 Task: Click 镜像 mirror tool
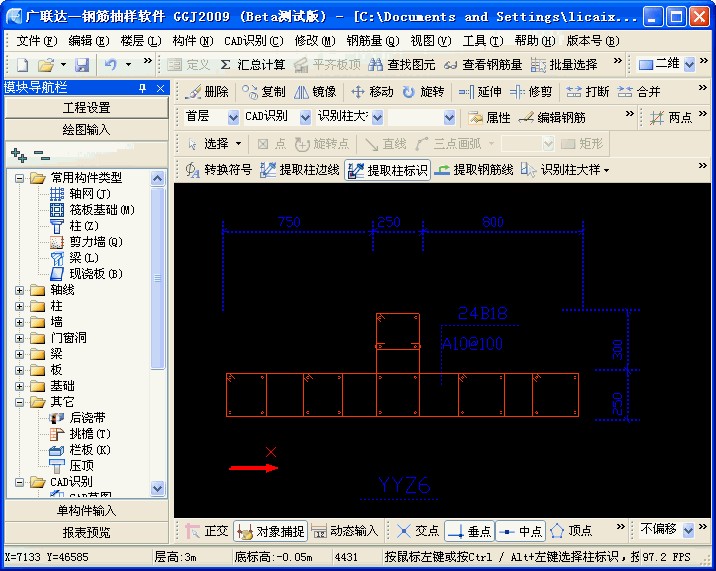(x=315, y=92)
